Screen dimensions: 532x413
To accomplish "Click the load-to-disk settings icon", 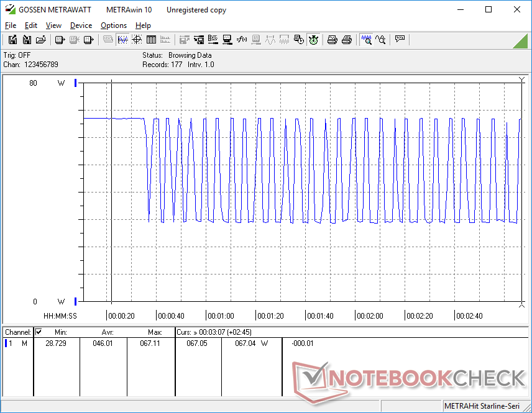I will click(x=199, y=40).
